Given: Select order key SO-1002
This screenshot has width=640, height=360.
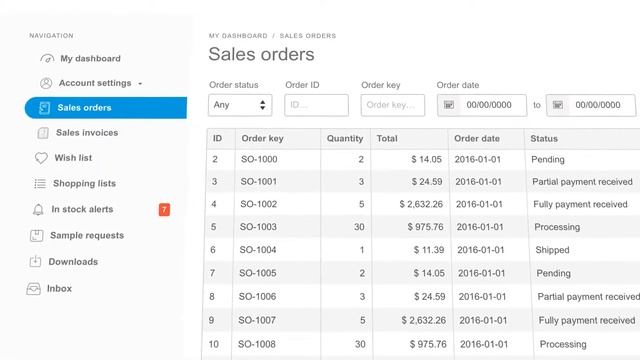Looking at the screenshot, I should pyautogui.click(x=258, y=204).
